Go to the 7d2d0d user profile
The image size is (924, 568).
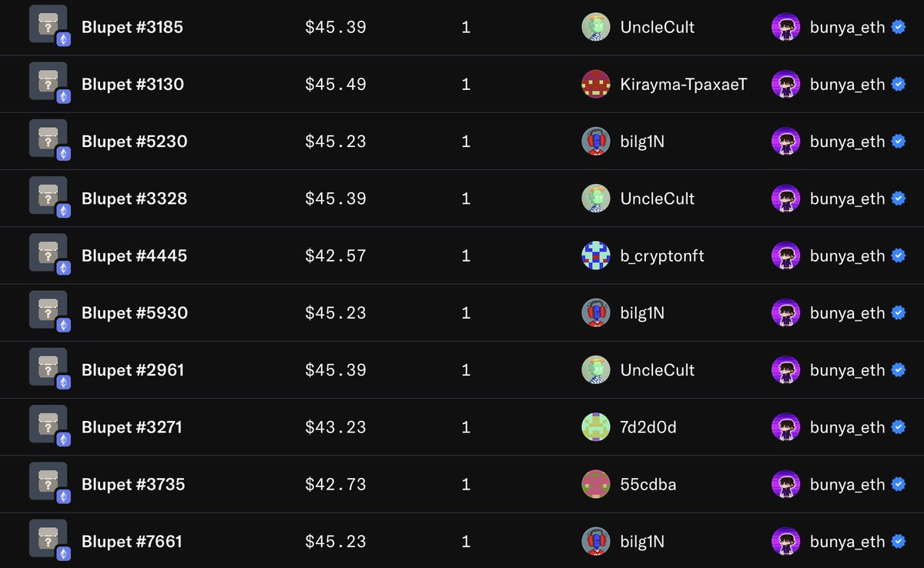648,427
